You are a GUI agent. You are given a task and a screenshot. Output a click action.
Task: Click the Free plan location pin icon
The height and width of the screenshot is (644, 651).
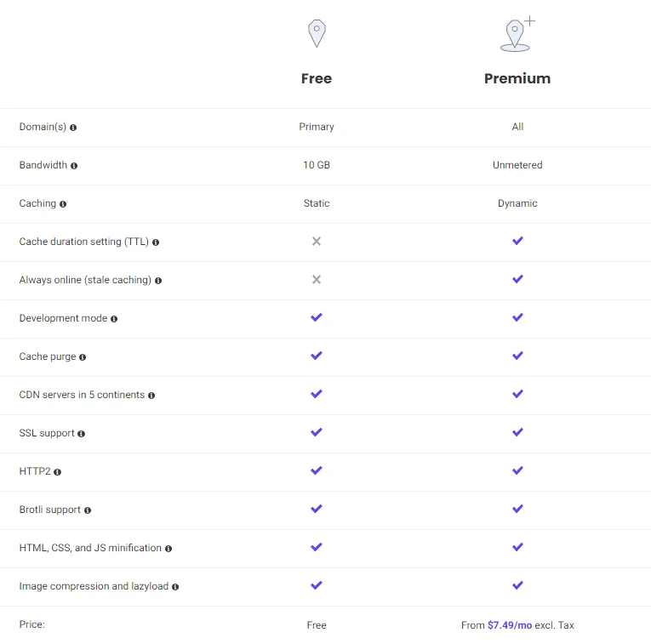(x=317, y=34)
